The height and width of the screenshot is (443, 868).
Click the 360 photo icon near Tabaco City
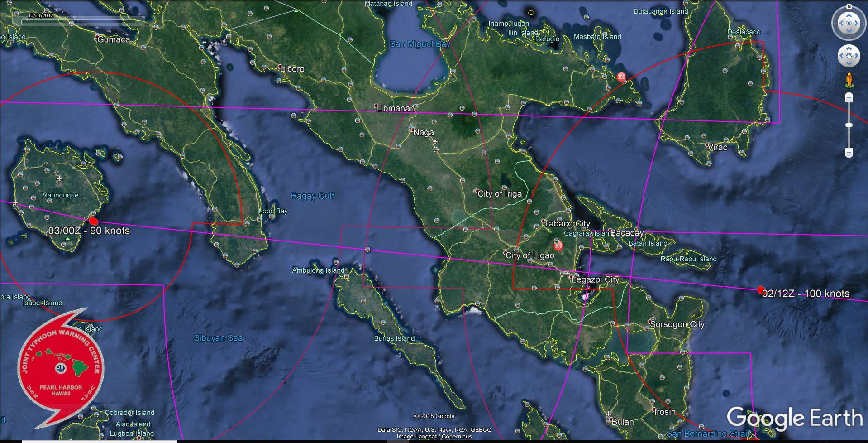(558, 246)
